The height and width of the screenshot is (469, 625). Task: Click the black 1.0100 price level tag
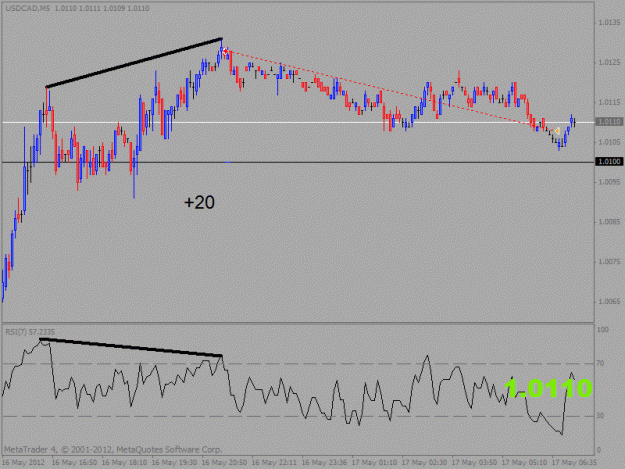(x=609, y=161)
